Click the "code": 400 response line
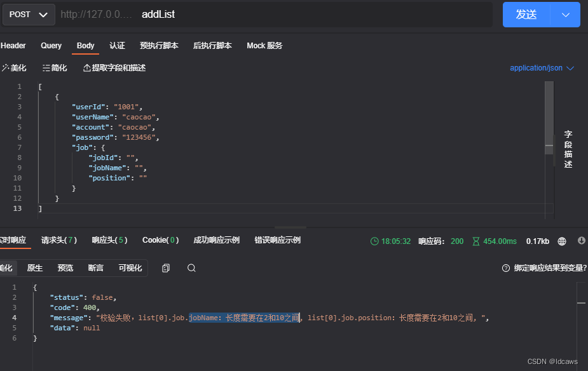Image resolution: width=588 pixels, height=371 pixels. click(75, 307)
